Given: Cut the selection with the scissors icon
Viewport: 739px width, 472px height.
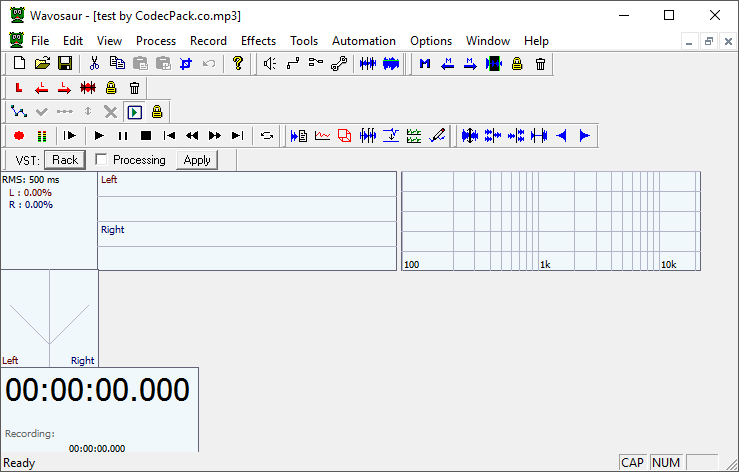Looking at the screenshot, I should 94,63.
